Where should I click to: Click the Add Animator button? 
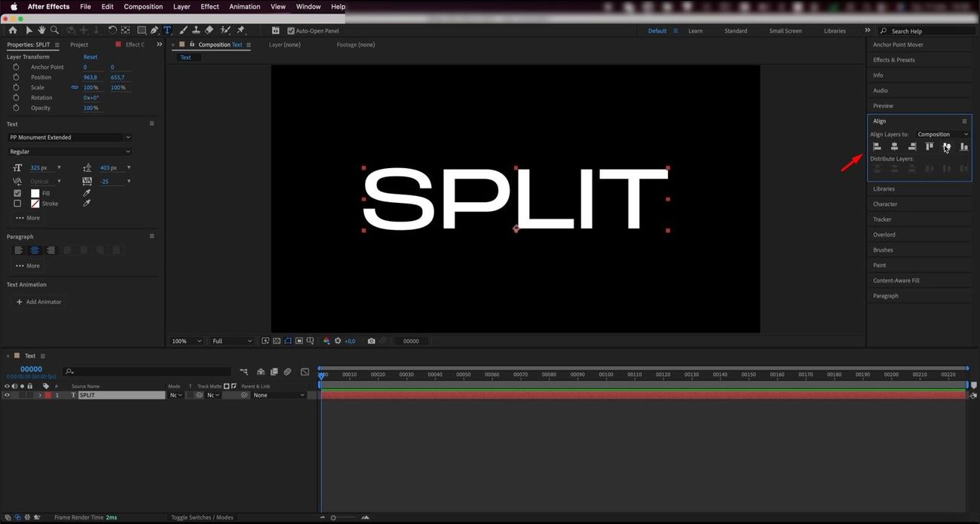click(38, 302)
